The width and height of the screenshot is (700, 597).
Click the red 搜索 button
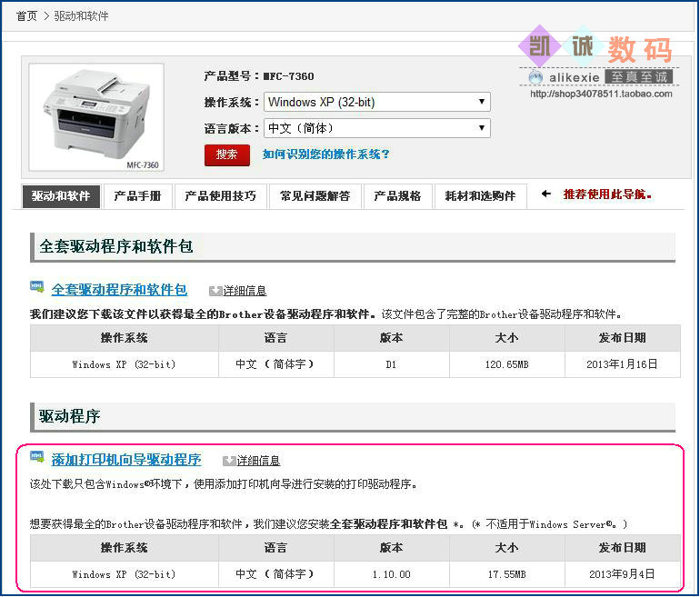(x=226, y=154)
